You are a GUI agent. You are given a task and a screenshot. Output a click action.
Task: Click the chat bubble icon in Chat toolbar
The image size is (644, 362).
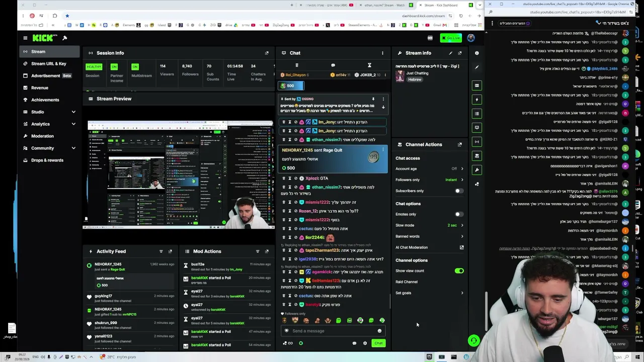click(333, 65)
